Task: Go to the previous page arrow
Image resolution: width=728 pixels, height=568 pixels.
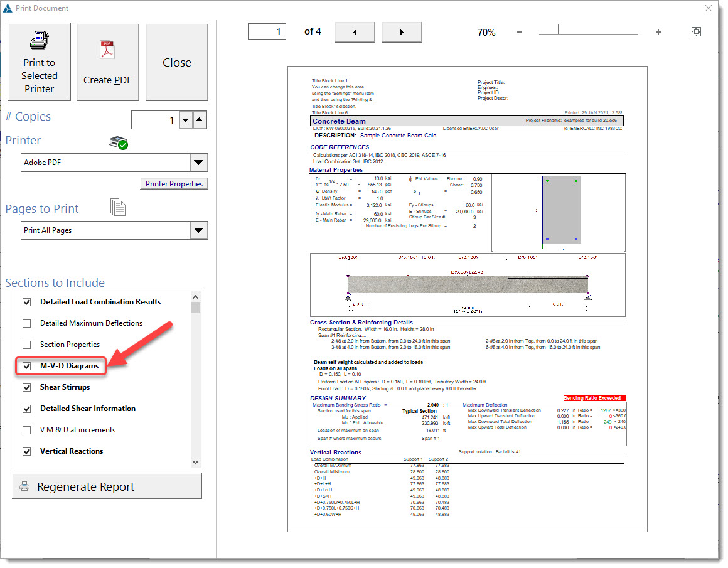Action: (x=355, y=32)
